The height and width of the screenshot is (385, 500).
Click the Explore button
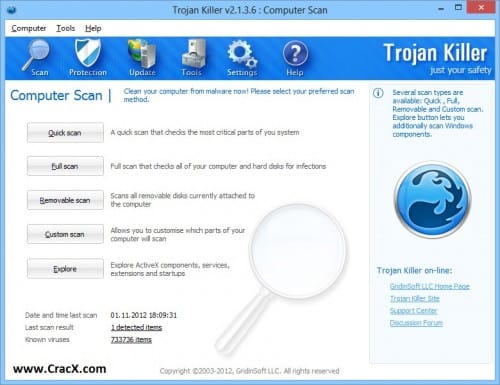click(65, 269)
